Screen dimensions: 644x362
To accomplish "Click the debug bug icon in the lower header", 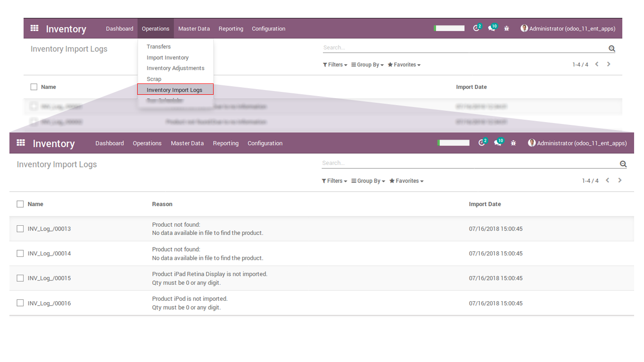I will [513, 143].
